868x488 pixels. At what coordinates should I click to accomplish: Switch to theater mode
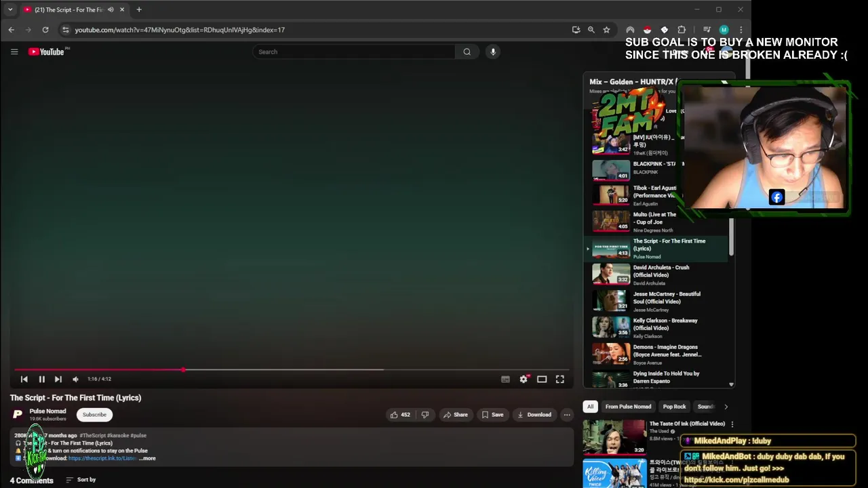point(542,380)
